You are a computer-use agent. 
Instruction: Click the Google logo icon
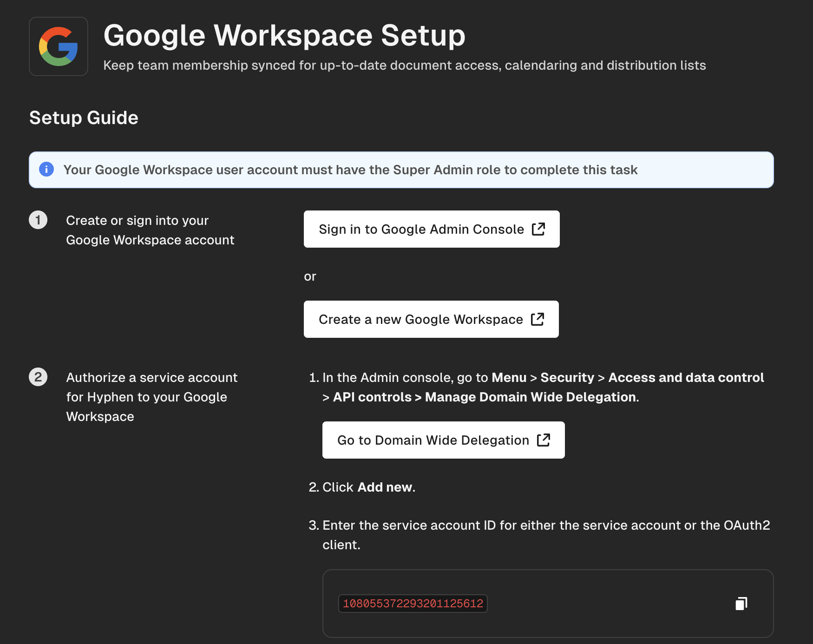(59, 46)
